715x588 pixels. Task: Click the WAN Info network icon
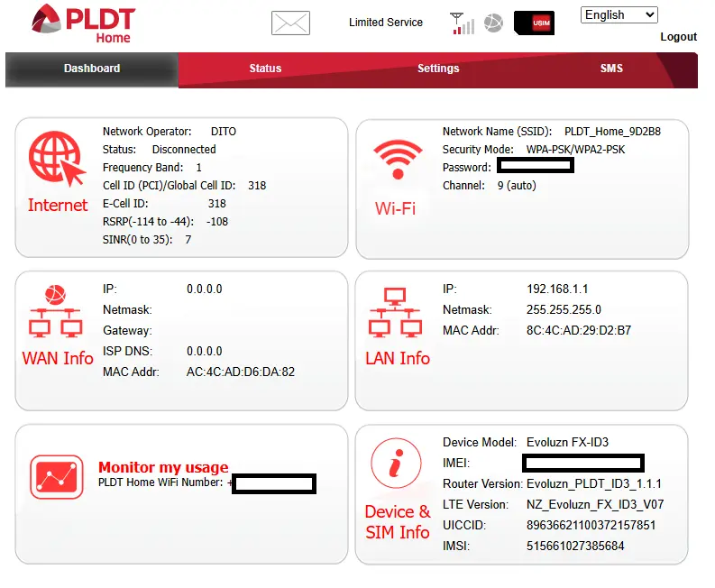coord(56,311)
